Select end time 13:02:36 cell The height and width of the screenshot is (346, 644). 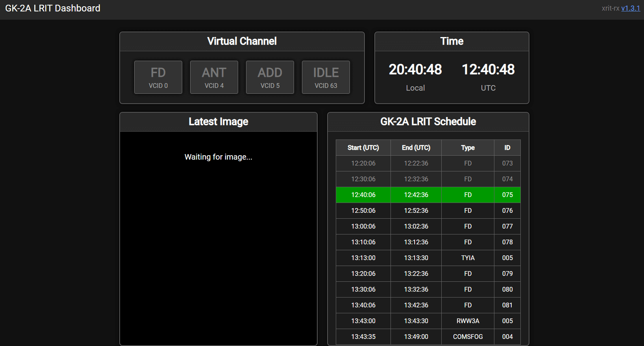[416, 226]
